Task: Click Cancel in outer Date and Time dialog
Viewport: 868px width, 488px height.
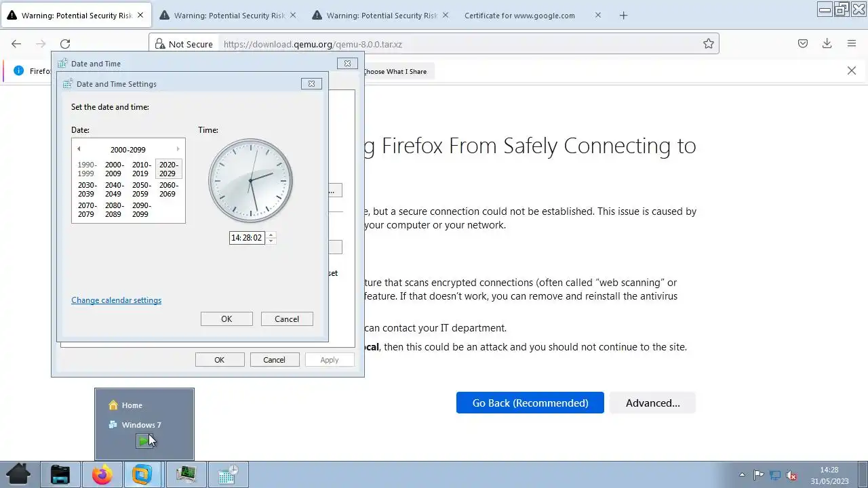Action: 274,360
